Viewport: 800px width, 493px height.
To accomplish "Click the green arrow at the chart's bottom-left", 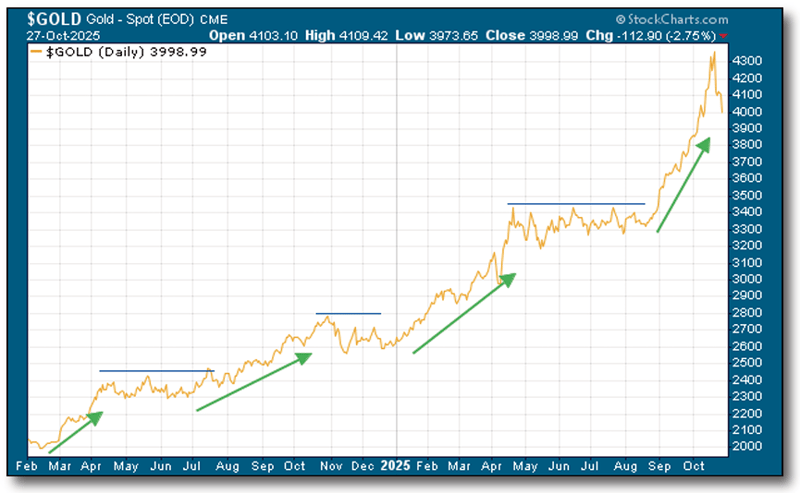I will 76,431.
